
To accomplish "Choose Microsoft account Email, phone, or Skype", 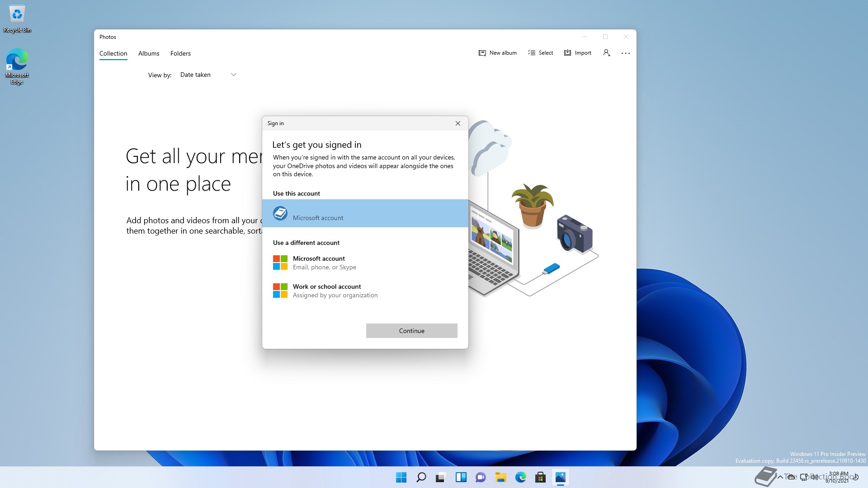I will pyautogui.click(x=365, y=263).
